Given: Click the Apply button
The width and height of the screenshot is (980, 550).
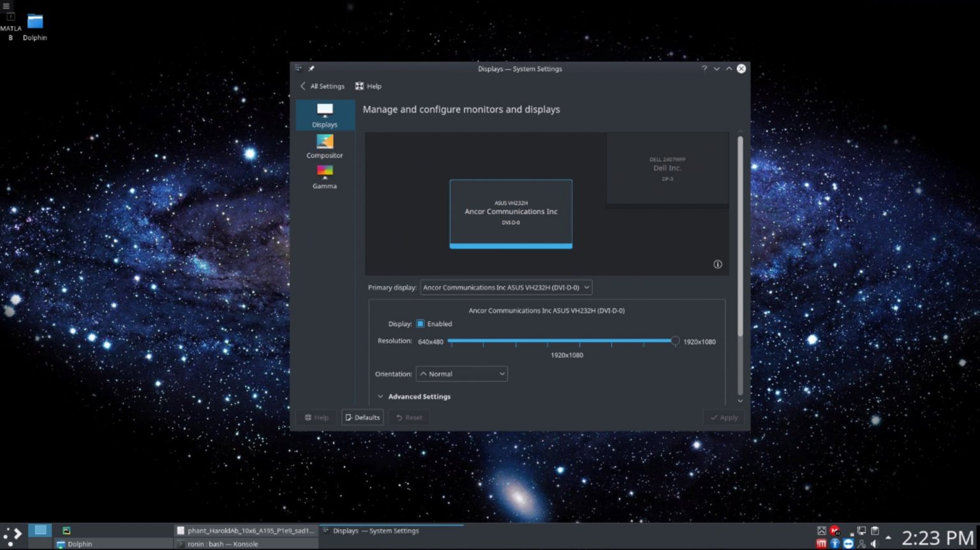Looking at the screenshot, I should (724, 418).
